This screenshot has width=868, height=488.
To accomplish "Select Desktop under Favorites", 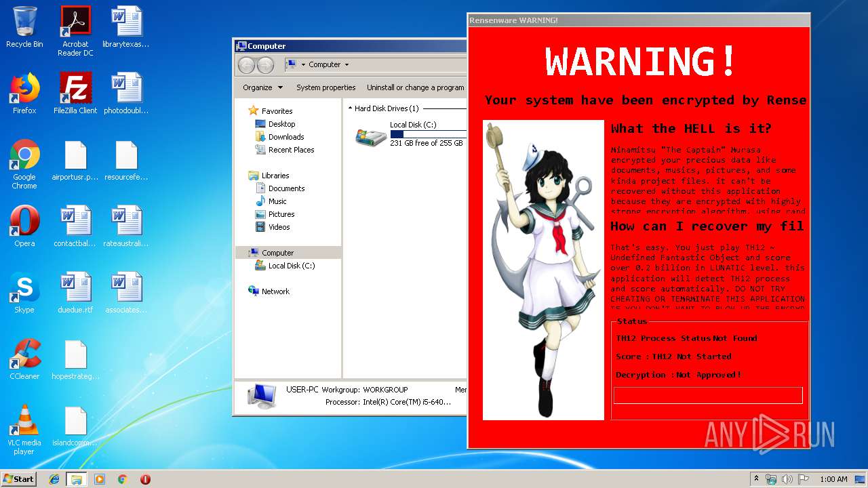I will click(x=275, y=124).
